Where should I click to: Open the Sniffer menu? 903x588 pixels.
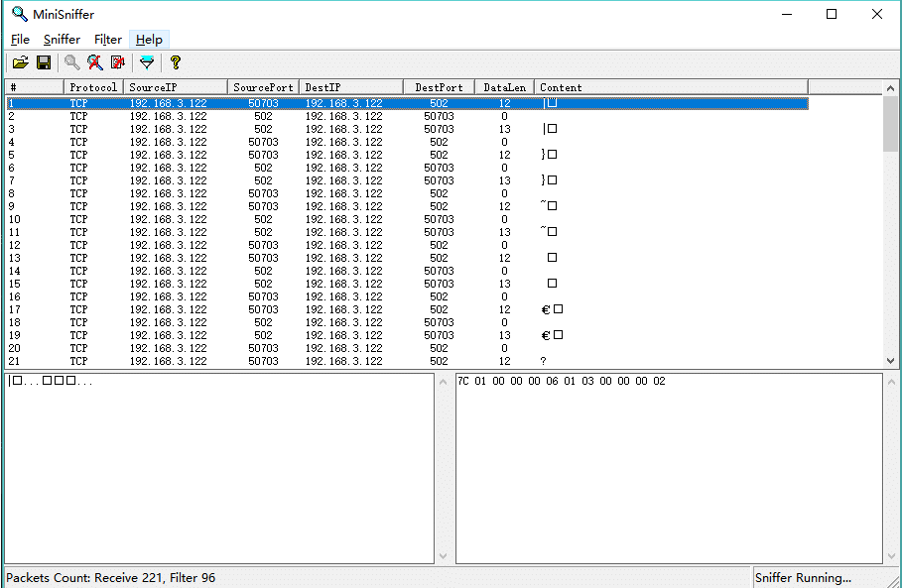pos(62,40)
